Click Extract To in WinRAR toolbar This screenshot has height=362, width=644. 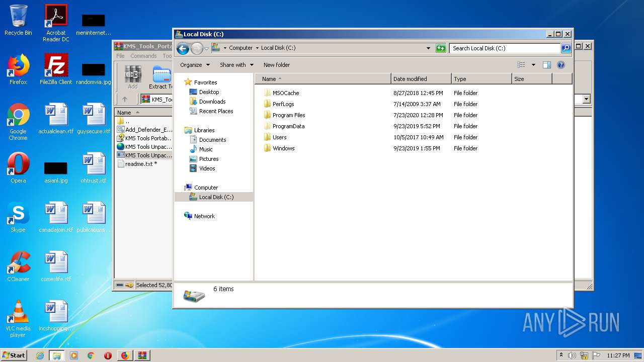(x=160, y=78)
